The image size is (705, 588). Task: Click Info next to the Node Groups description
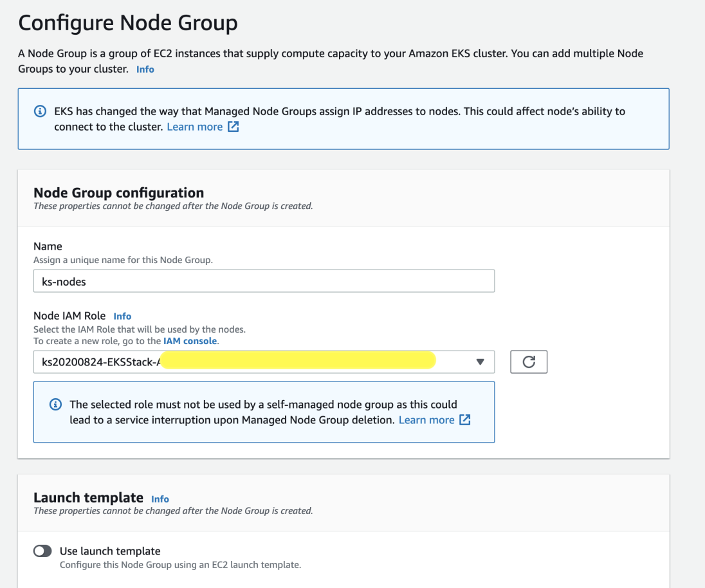145,69
